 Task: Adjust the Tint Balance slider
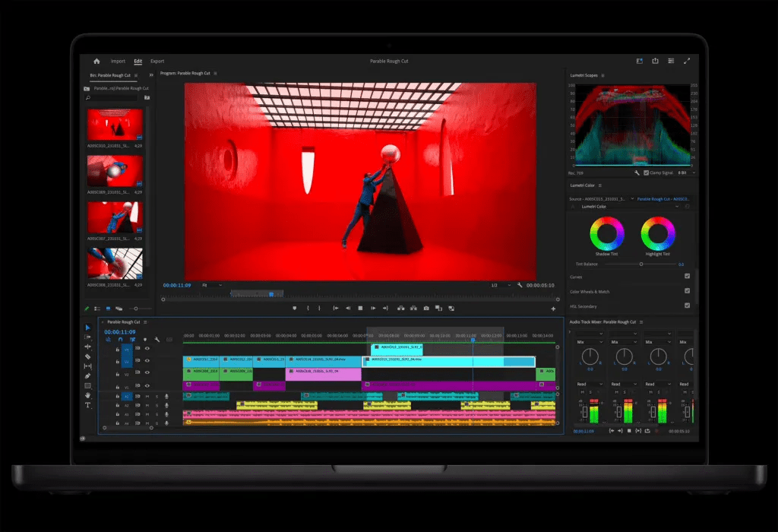(641, 264)
